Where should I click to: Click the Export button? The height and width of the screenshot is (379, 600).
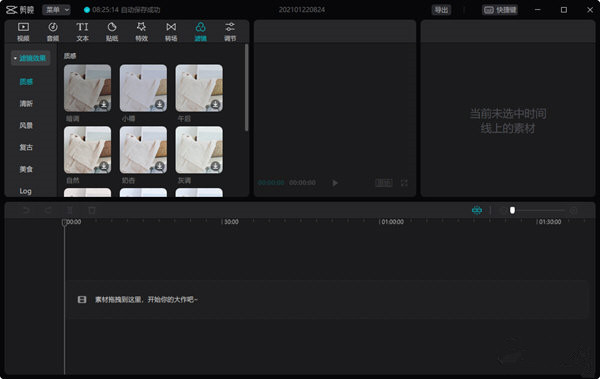(441, 10)
